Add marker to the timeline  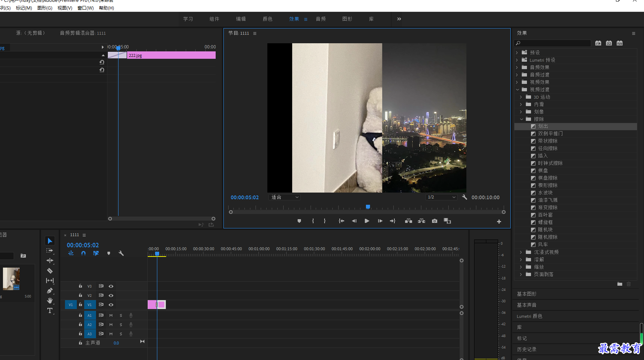(109, 253)
